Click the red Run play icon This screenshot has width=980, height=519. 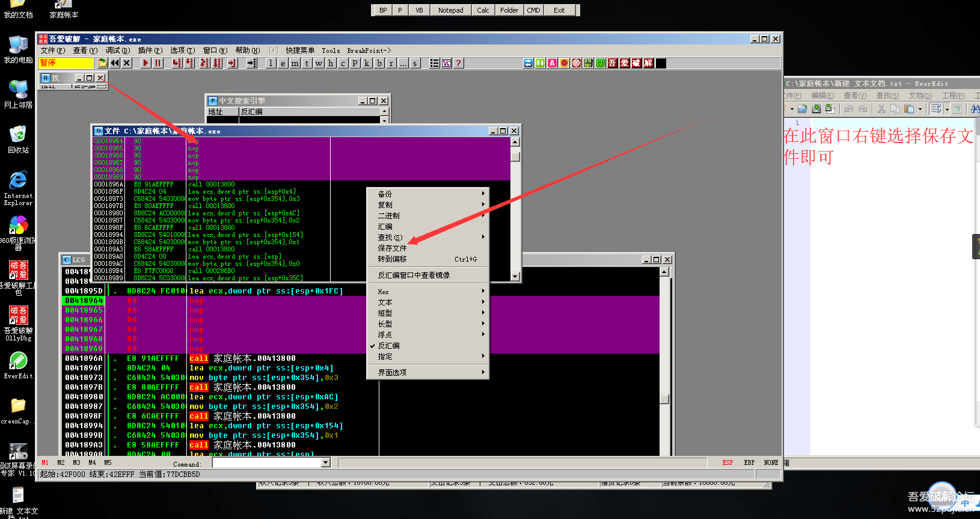145,63
